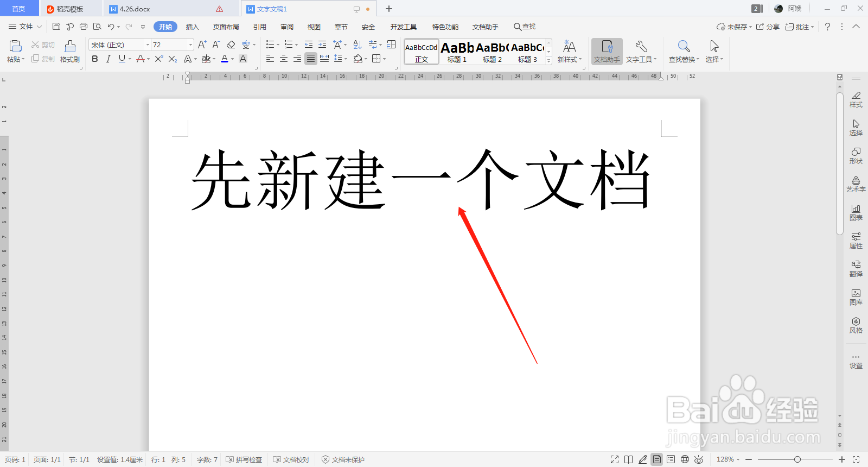Toggle Italic formatting
This screenshot has width=868, height=467.
click(x=108, y=59)
